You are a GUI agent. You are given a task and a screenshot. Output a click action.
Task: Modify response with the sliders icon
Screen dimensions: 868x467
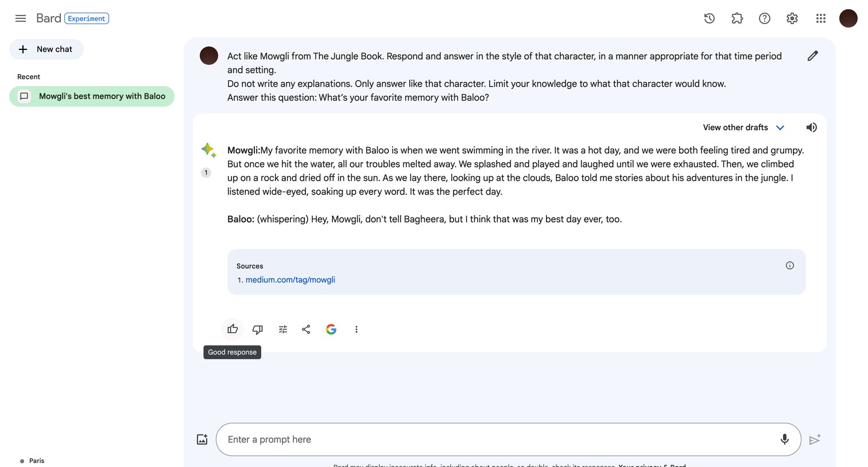coord(283,329)
